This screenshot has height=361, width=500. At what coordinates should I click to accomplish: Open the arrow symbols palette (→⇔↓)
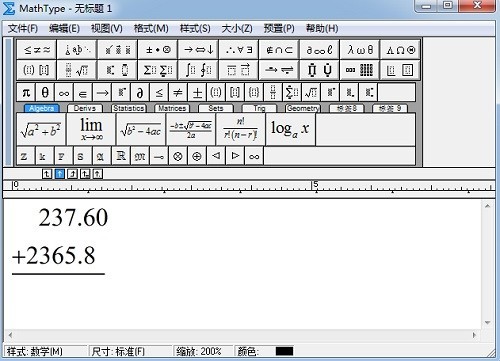click(199, 50)
